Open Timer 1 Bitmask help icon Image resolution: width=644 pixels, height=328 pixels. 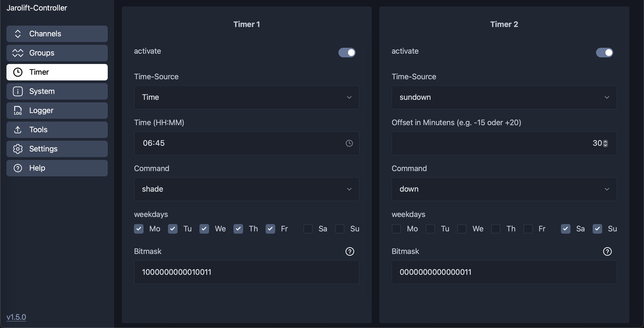tap(350, 251)
